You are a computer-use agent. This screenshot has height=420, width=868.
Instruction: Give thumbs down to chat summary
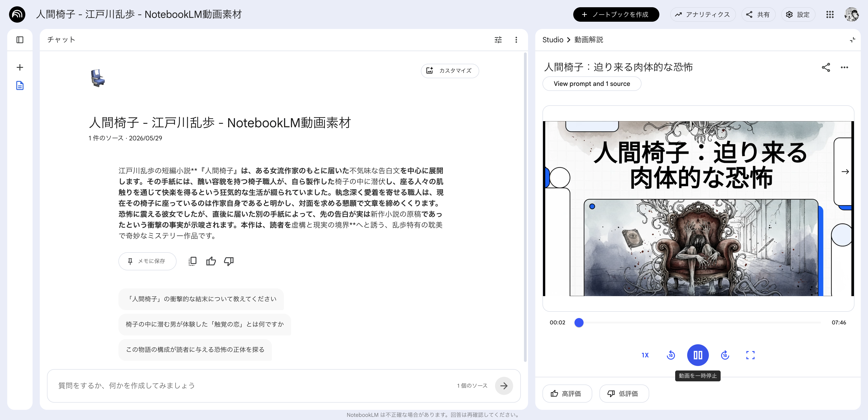(229, 261)
